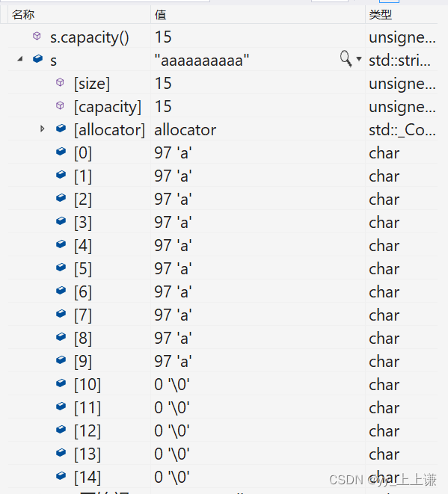Click the field icon of element [6]
The width and height of the screenshot is (448, 494).
61,290
